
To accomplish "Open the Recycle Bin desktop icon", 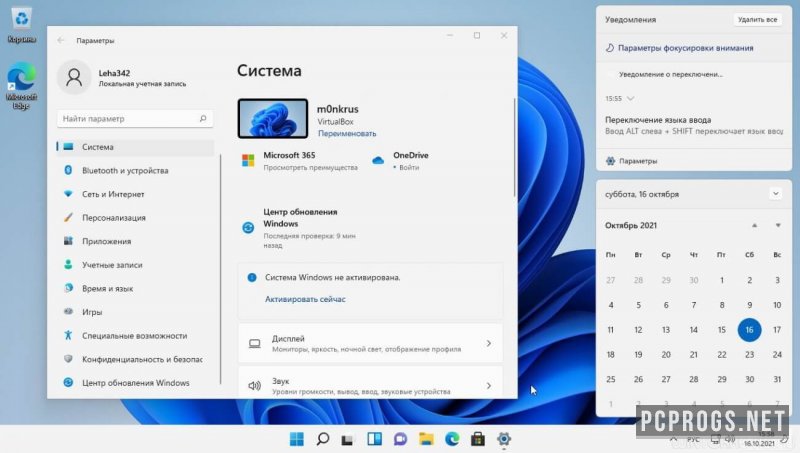I will (x=21, y=24).
